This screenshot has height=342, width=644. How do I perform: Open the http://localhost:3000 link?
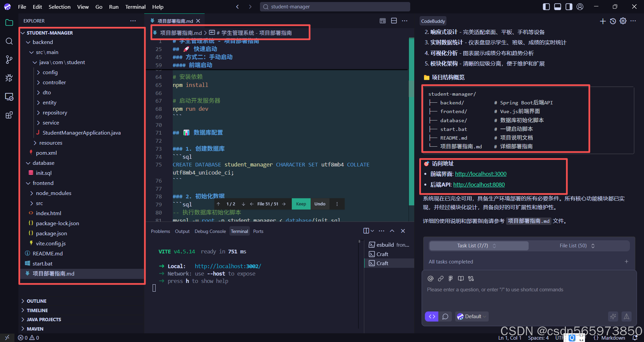pos(481,174)
